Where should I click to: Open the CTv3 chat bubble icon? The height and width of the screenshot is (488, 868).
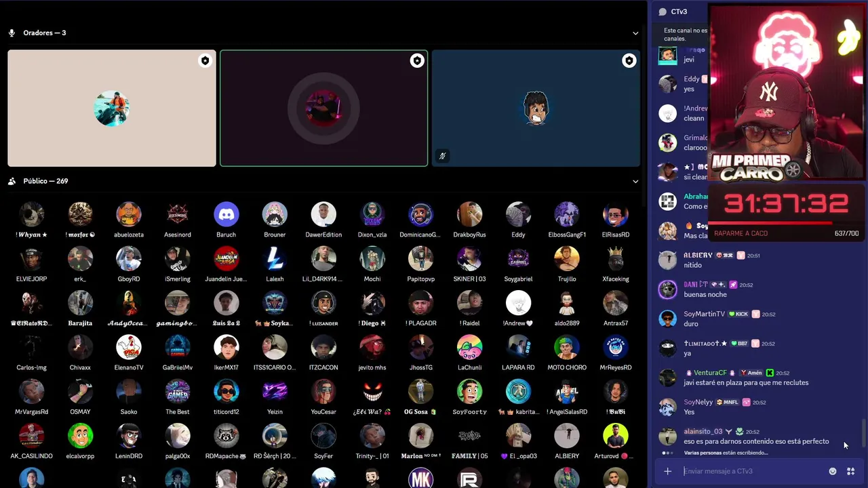pos(663,12)
